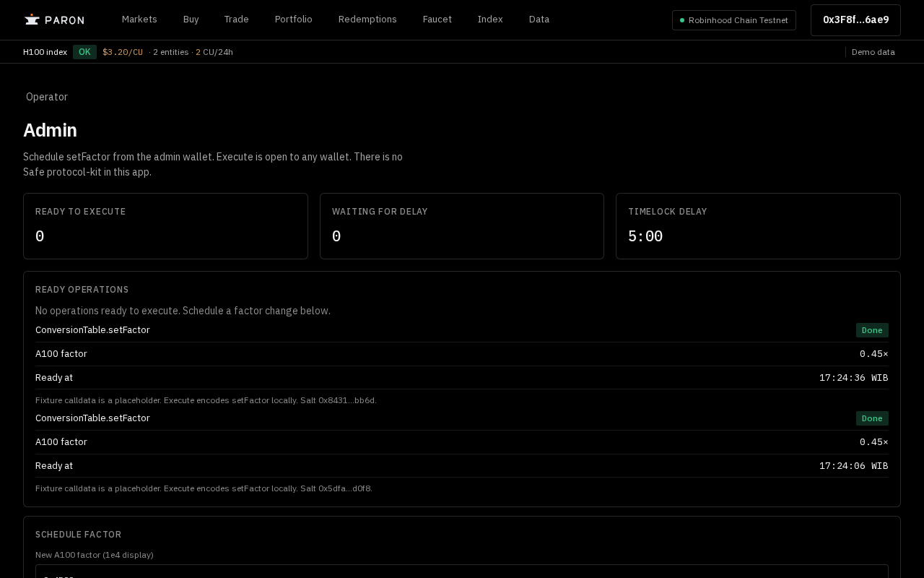Open the Trade nav item
The height and width of the screenshot is (578, 924).
(236, 20)
